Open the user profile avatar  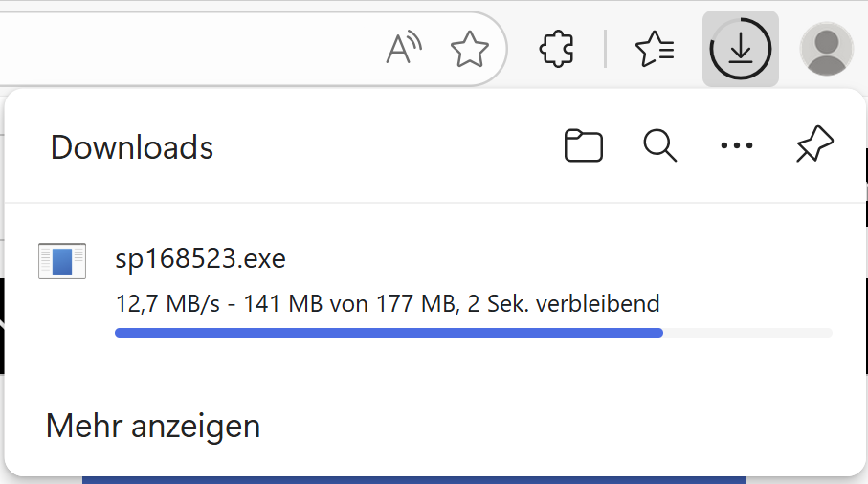pyautogui.click(x=826, y=49)
